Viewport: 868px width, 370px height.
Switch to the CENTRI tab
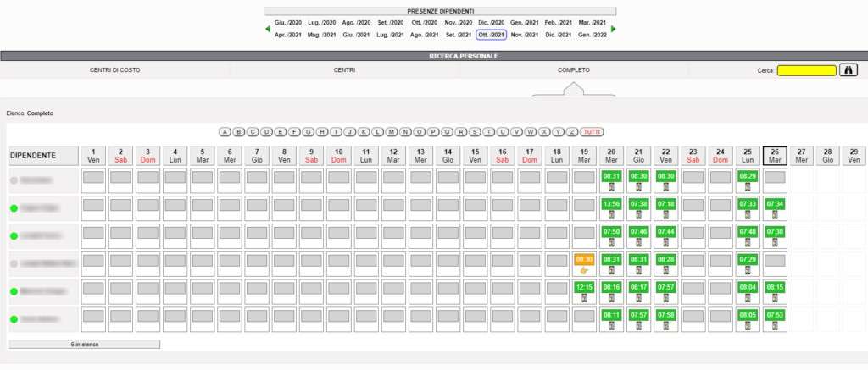(344, 70)
